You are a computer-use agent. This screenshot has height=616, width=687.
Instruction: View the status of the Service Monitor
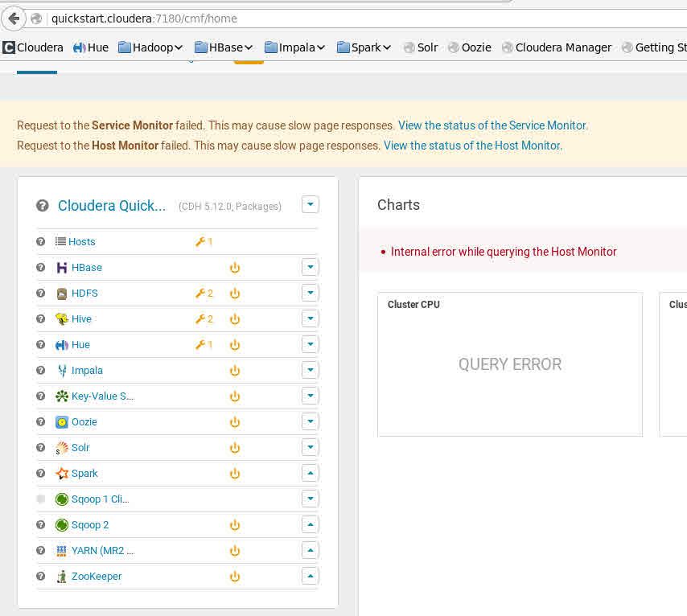pos(493,125)
